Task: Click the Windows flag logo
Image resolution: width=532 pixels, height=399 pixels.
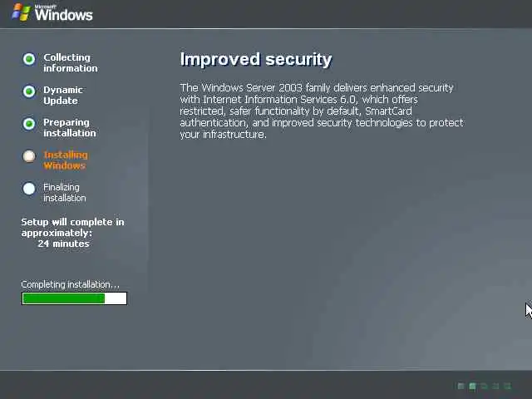Action: click(x=21, y=12)
